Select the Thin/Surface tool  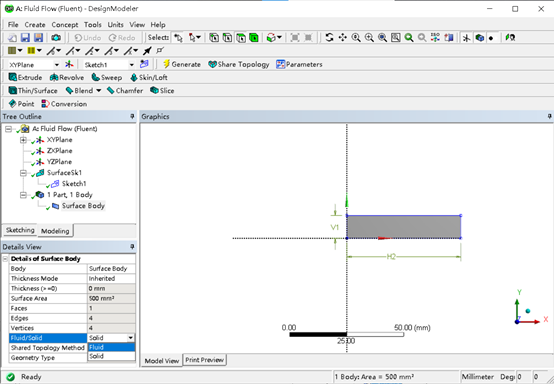(x=33, y=90)
